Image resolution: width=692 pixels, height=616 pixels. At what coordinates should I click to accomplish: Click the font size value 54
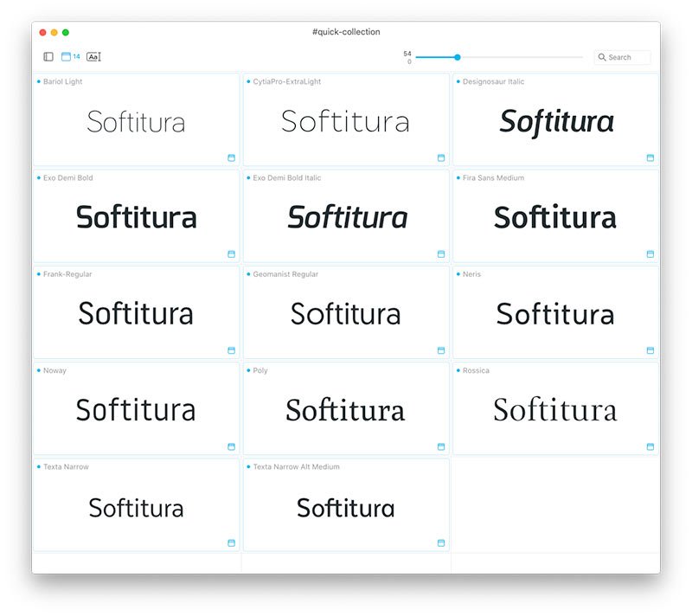(407, 54)
